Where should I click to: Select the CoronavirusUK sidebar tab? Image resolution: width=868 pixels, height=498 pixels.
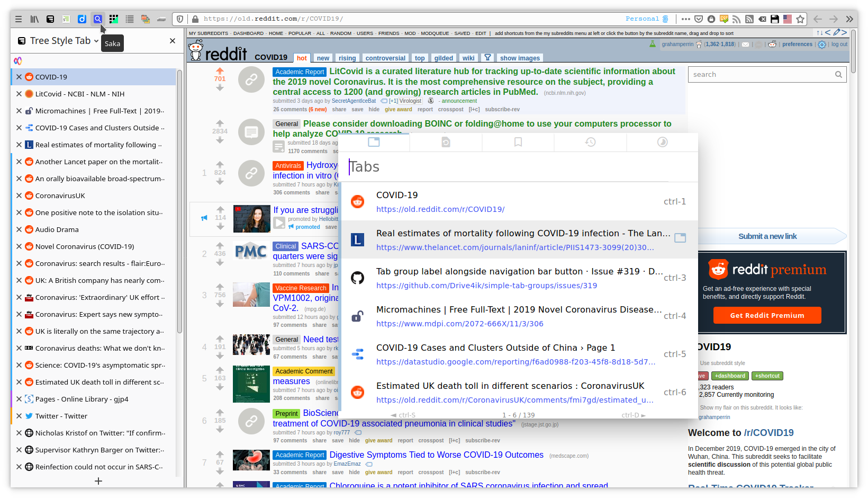[94, 195]
